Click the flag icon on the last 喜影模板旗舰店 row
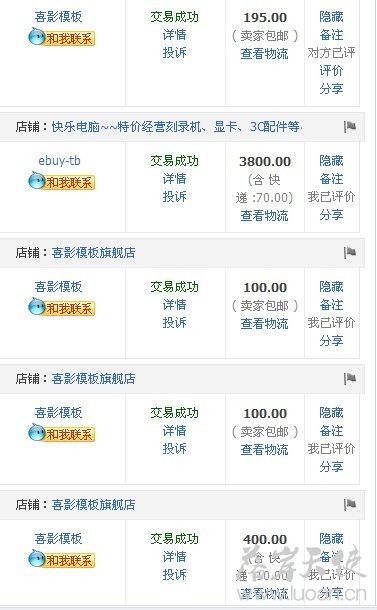 tap(350, 505)
